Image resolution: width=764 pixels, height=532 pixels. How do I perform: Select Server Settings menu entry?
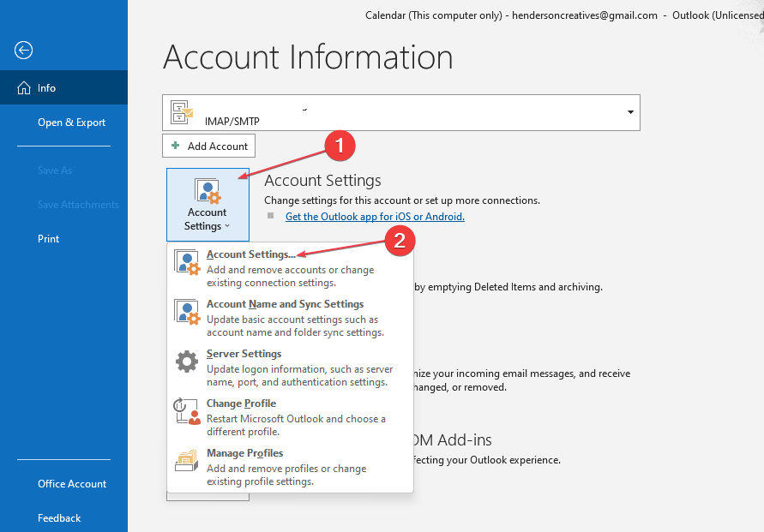[290, 368]
